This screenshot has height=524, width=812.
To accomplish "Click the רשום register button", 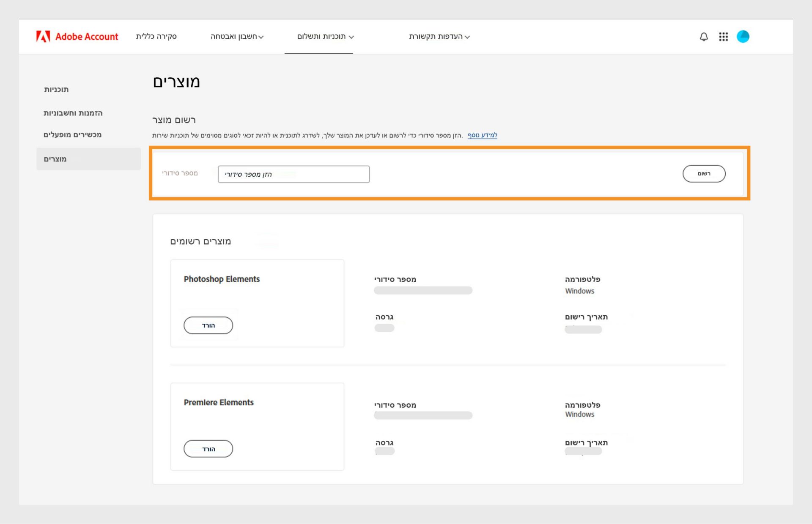I will [704, 173].
